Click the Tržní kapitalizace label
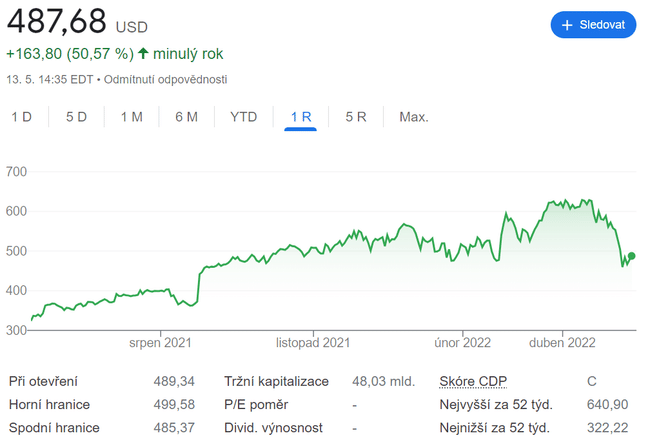 pos(278,381)
